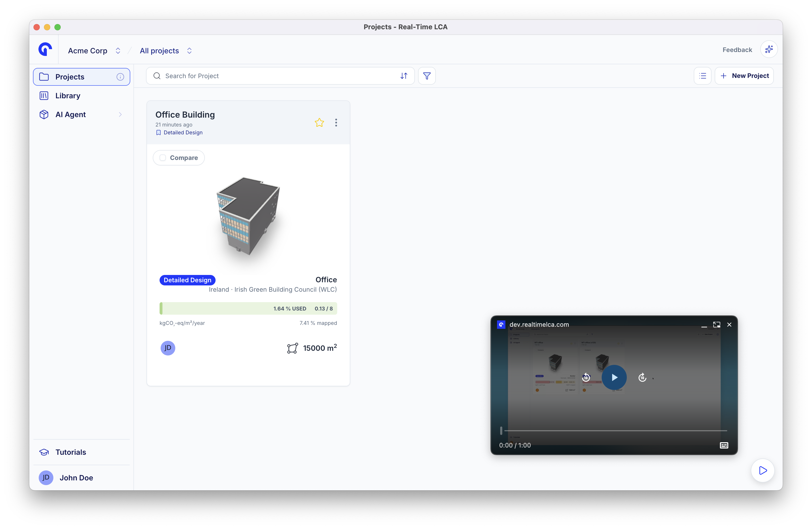Open the Office Building project title
This screenshot has height=529, width=812.
185,114
